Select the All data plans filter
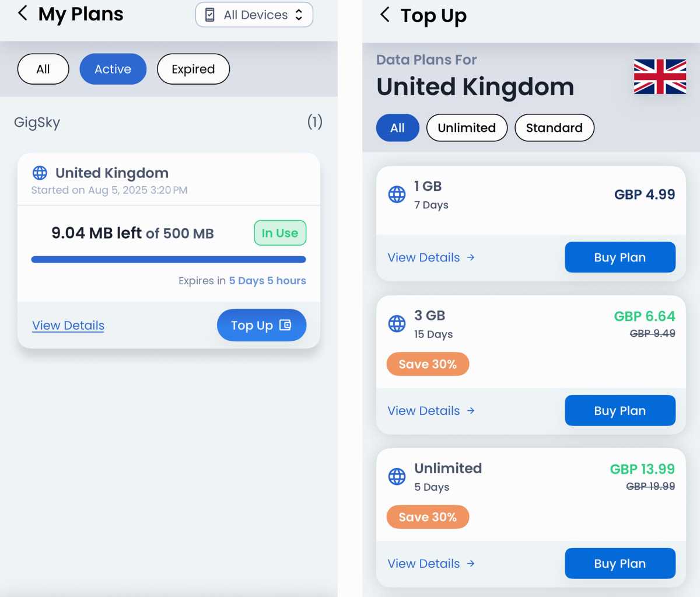This screenshot has width=700, height=597. [397, 128]
